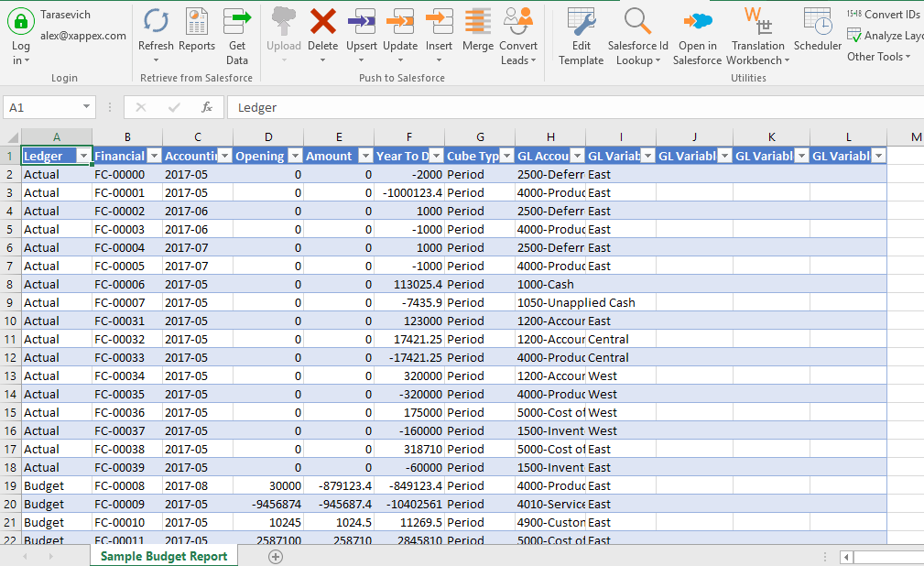The image size is (924, 566).
Task: Click the red Delete icon
Action: coord(323,21)
